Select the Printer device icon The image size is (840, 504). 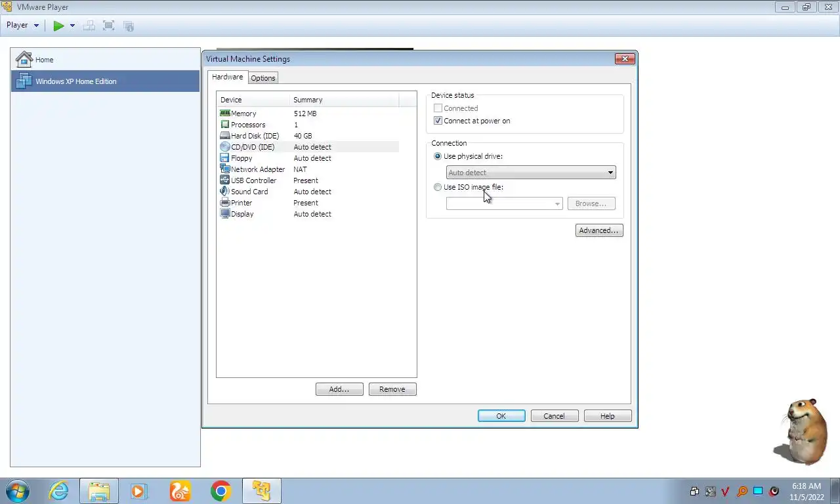coord(225,203)
